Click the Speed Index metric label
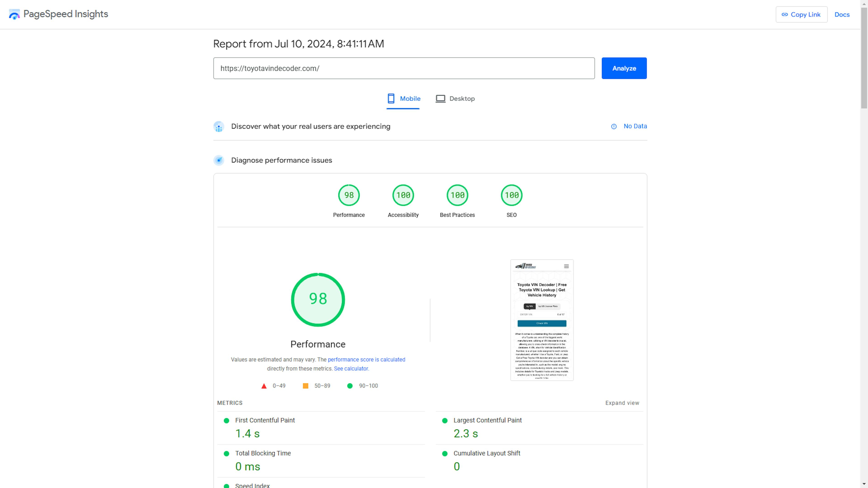This screenshot has width=868, height=488. (x=252, y=485)
